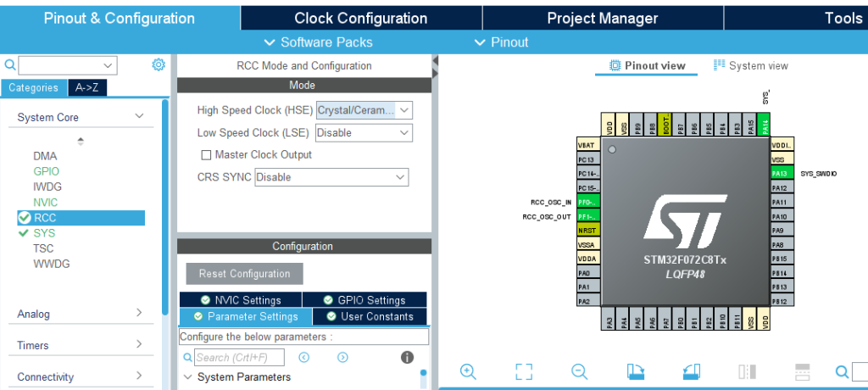Select IWDG in System Core list
Viewport: 868px width, 390px height.
point(47,187)
